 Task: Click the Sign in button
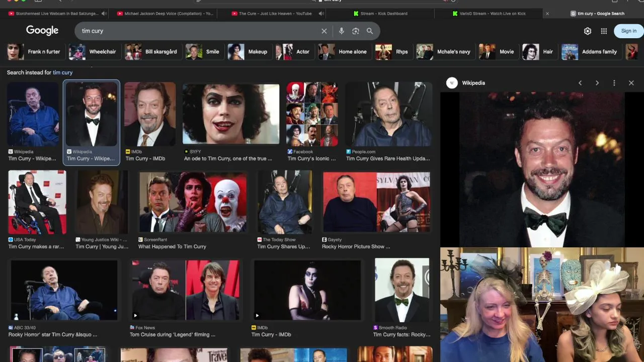click(x=628, y=31)
